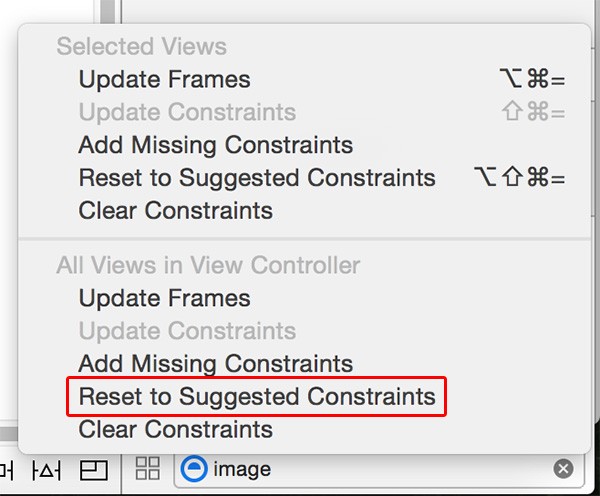Image resolution: width=600 pixels, height=496 pixels.
Task: Click the Pin constraints icon at bottom-left edge
Action: 7,470
